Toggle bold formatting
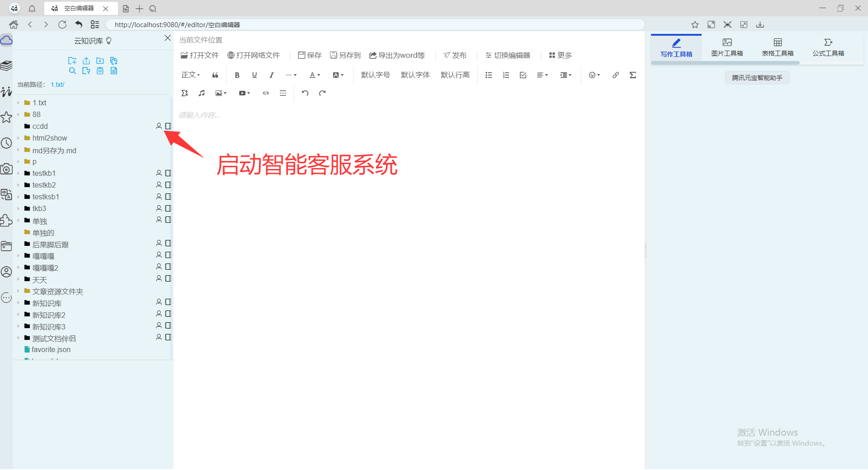Image resolution: width=868 pixels, height=470 pixels. [x=237, y=75]
